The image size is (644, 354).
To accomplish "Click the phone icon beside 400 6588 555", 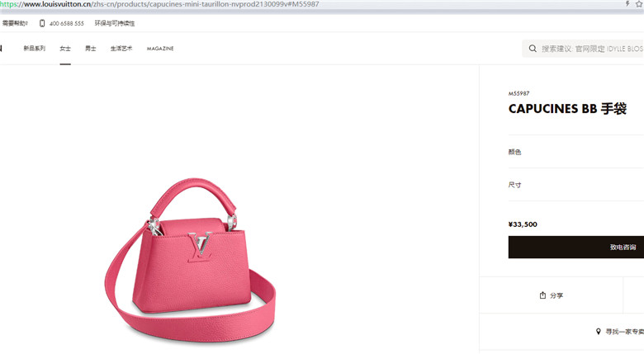I will [x=42, y=23].
